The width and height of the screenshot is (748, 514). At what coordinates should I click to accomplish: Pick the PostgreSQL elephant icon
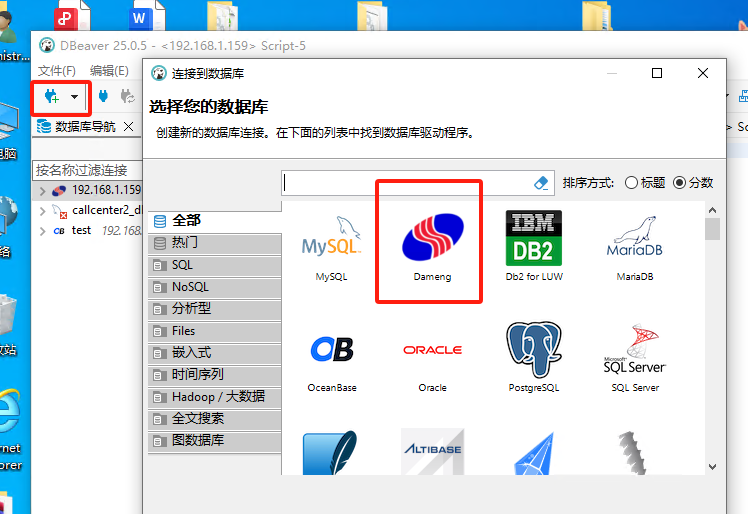533,349
